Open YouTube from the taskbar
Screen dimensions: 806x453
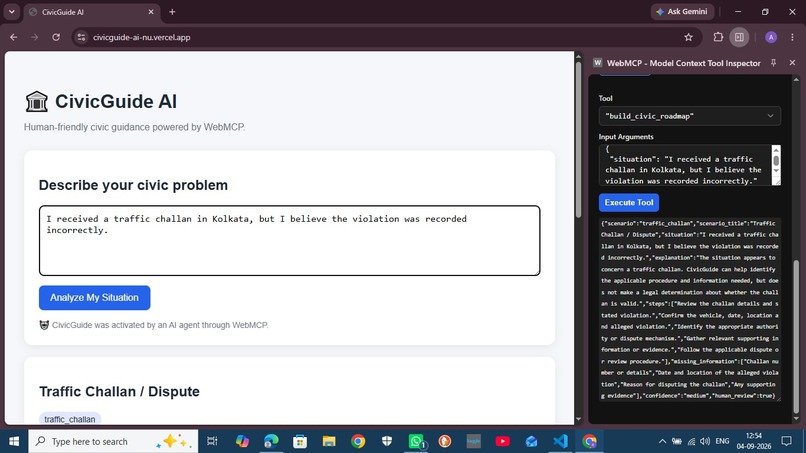point(502,441)
